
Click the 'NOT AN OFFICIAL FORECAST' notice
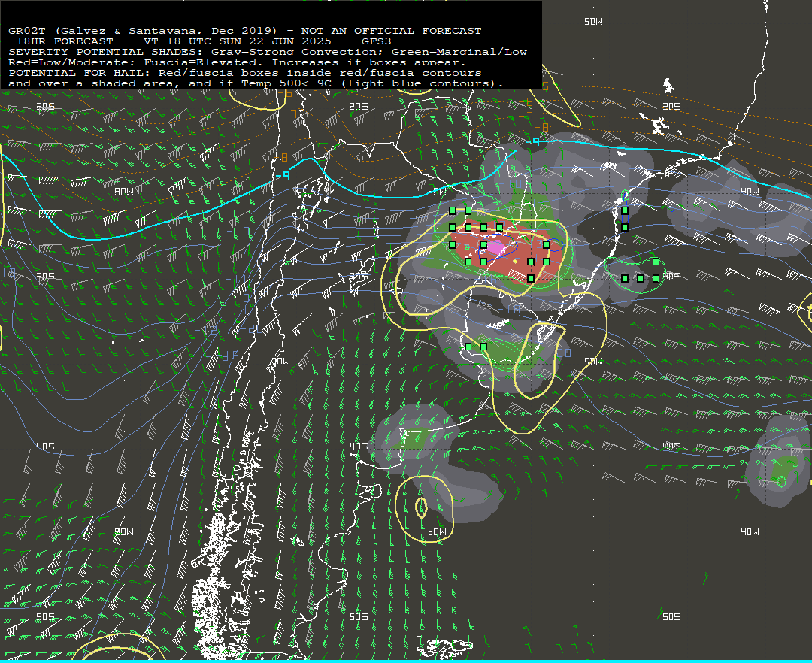click(392, 31)
